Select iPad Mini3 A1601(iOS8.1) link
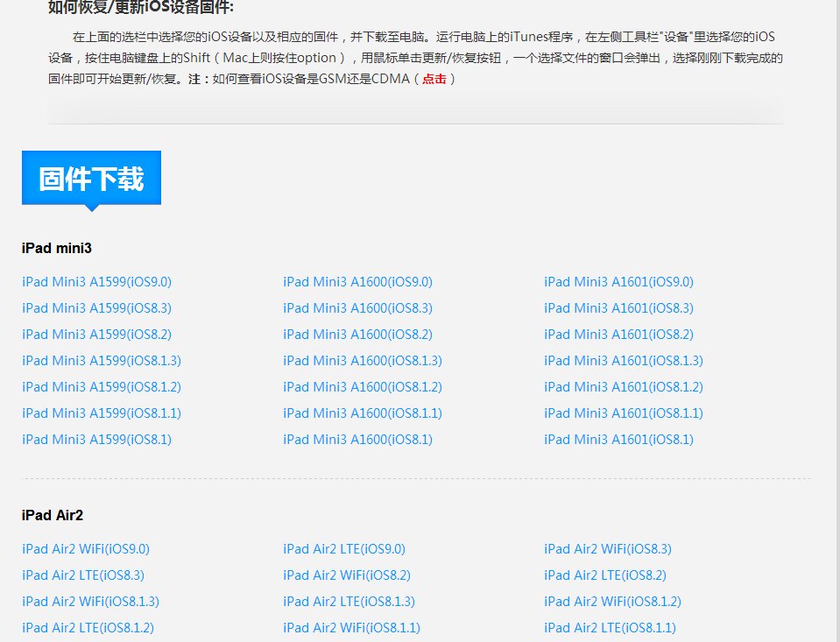This screenshot has width=840, height=642. 618,440
